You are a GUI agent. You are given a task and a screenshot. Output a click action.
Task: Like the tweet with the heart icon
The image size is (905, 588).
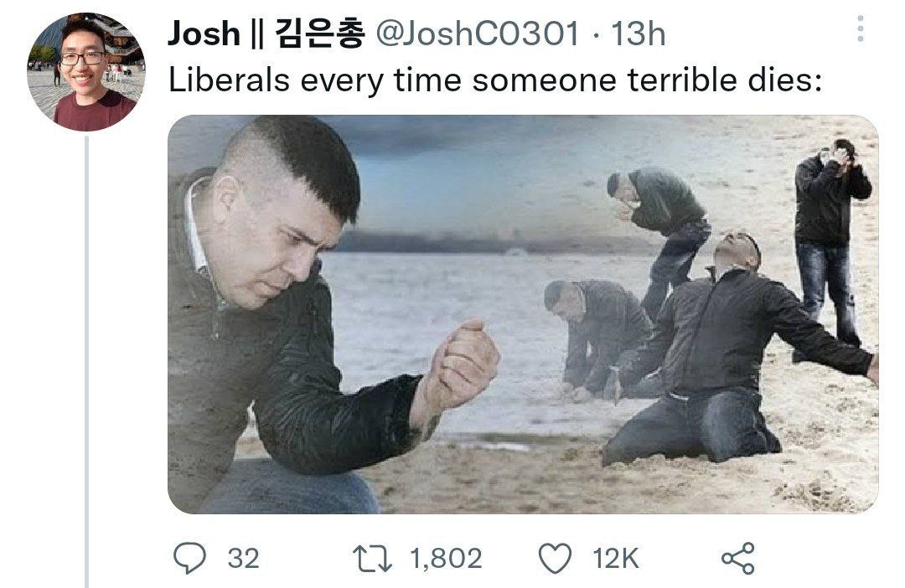point(555,559)
